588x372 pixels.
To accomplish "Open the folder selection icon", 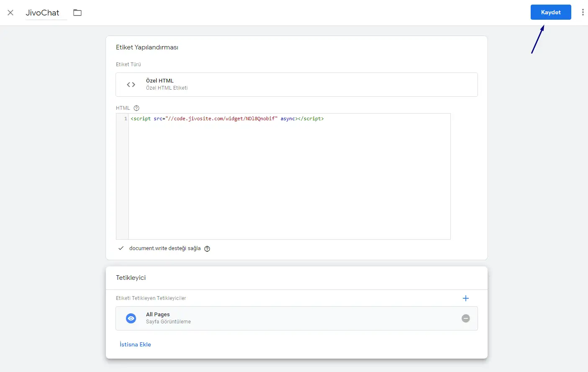I will (77, 13).
